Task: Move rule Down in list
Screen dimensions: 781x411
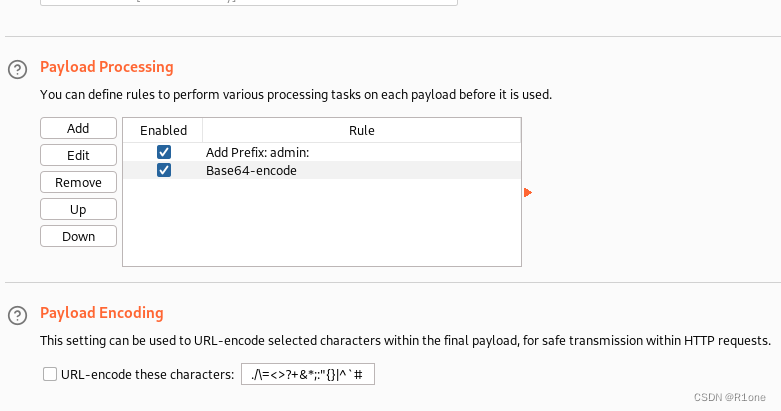Action: (x=78, y=236)
